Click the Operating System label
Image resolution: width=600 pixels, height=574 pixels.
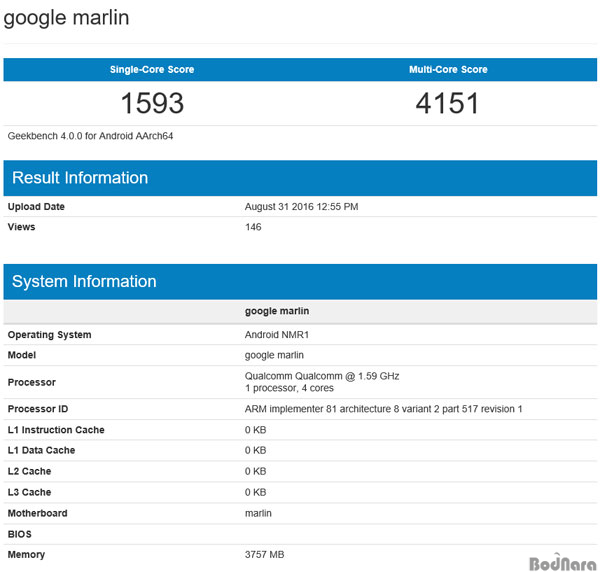[x=49, y=335]
